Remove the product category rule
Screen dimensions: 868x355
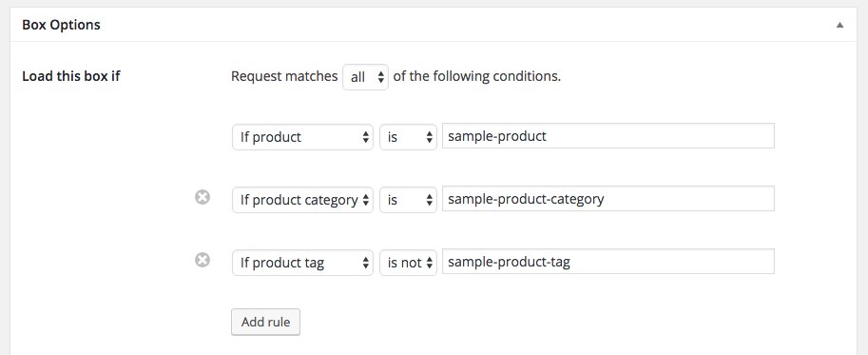203,197
